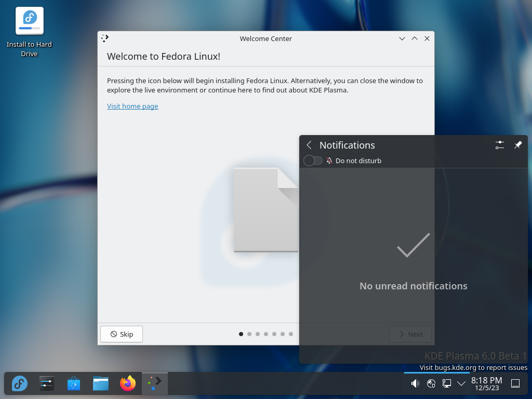This screenshot has height=399, width=532.
Task: Select the second page indicator dot
Action: coord(249,334)
